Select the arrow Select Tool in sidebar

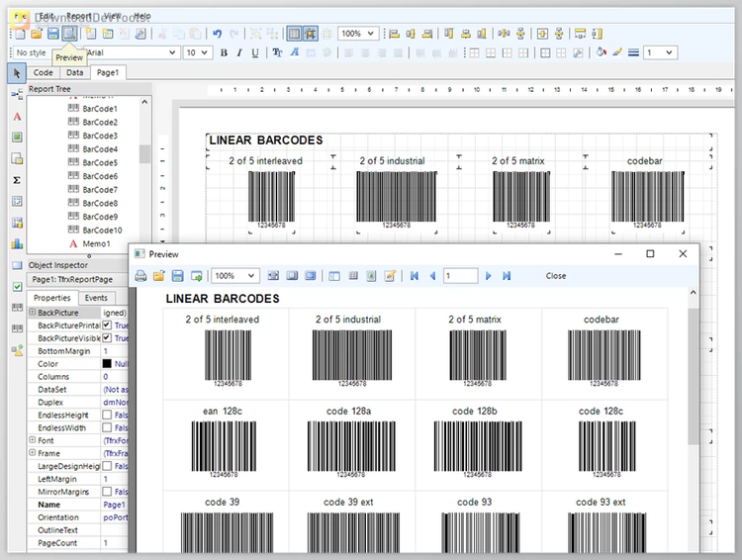pos(17,73)
